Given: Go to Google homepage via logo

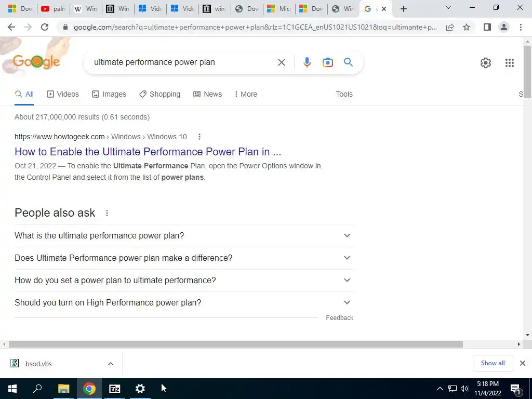Looking at the screenshot, I should coord(36,61).
